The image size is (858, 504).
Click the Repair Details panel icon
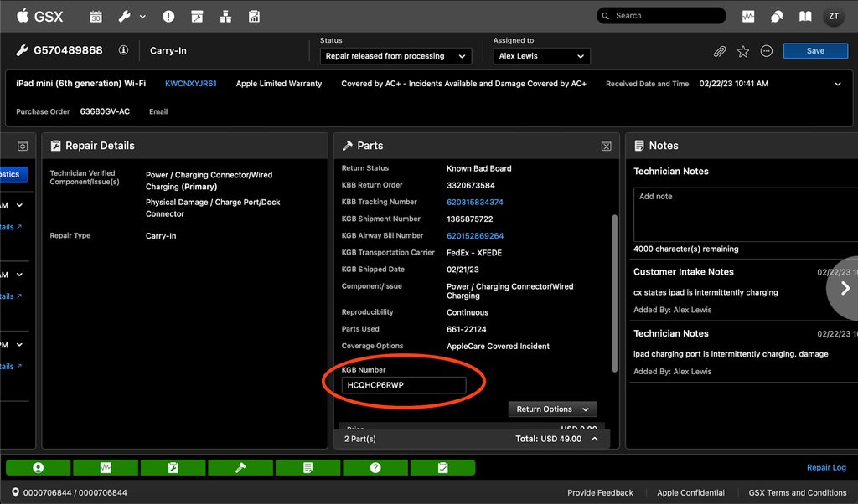click(55, 146)
